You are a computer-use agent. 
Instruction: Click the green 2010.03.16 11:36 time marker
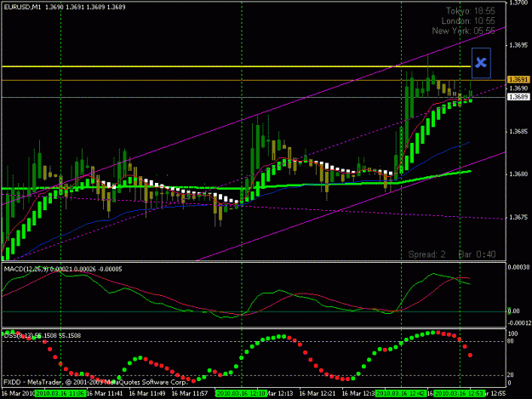tap(60, 394)
